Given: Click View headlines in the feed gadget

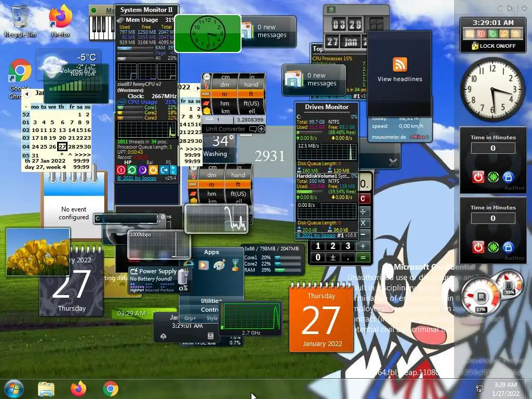Looking at the screenshot, I should [400, 79].
